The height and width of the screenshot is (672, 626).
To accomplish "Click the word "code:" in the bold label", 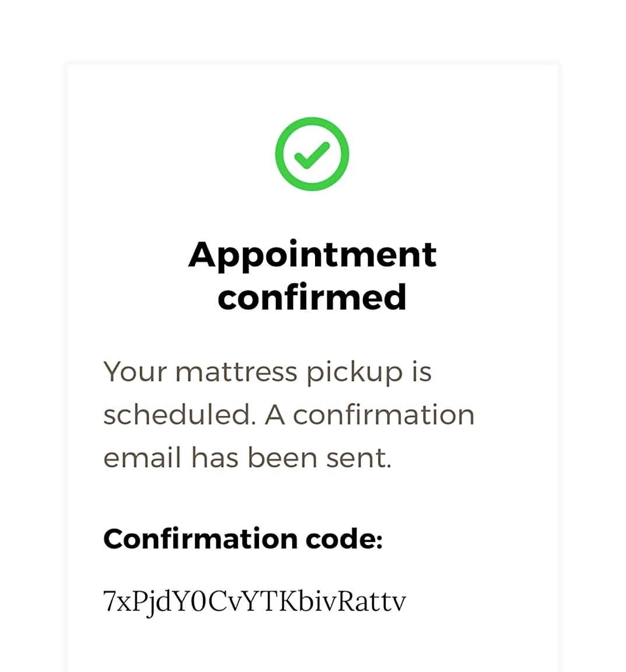I will (x=344, y=539).
